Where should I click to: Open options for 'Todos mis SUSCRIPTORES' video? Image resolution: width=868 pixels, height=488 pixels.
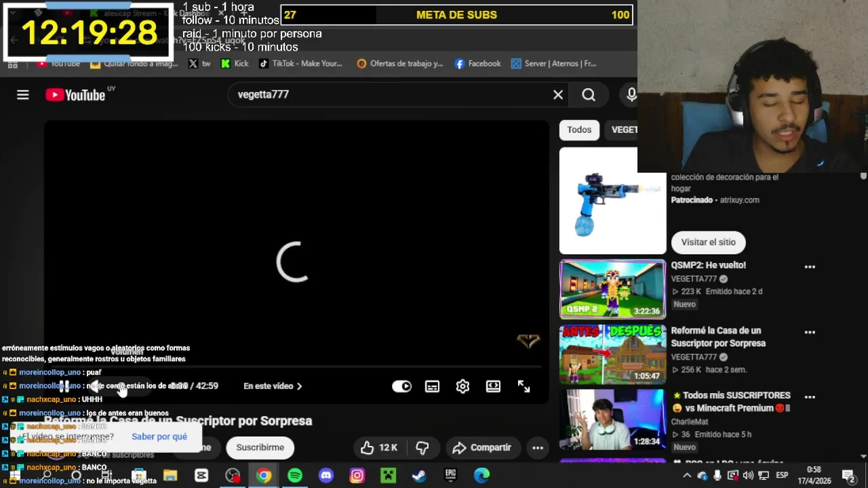click(810, 397)
